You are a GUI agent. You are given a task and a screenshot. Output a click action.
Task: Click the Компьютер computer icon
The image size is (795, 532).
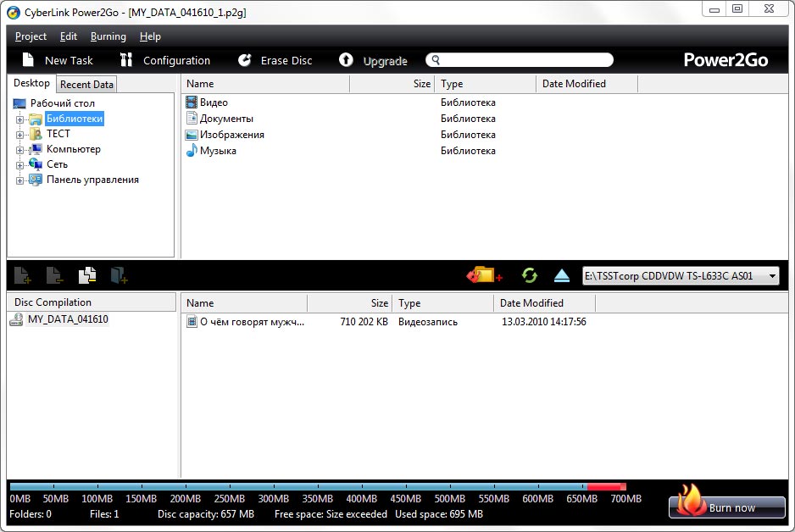pyautogui.click(x=36, y=149)
